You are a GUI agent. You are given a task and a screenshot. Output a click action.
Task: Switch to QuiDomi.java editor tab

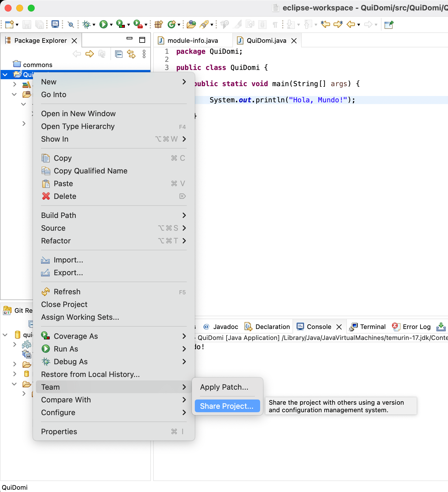coord(266,40)
